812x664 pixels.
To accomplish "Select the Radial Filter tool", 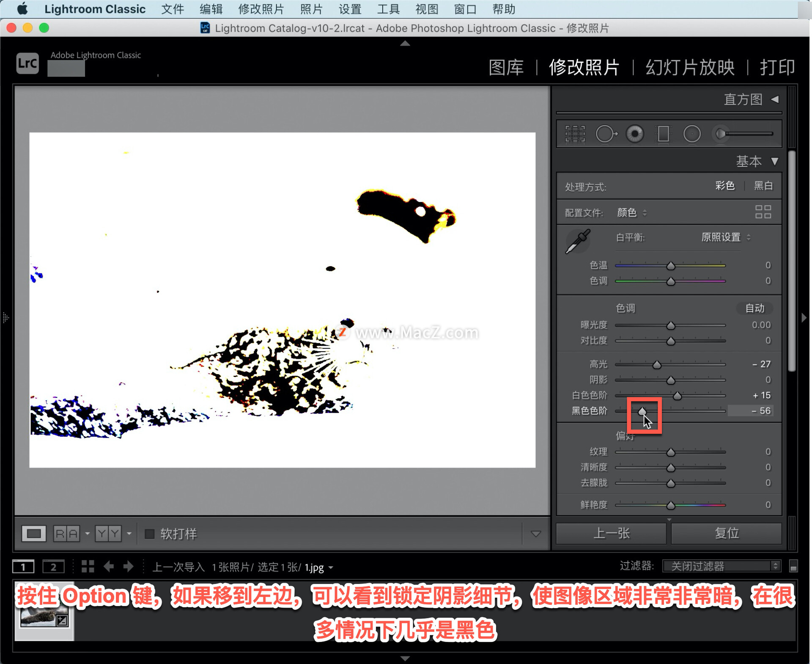I will pos(692,134).
